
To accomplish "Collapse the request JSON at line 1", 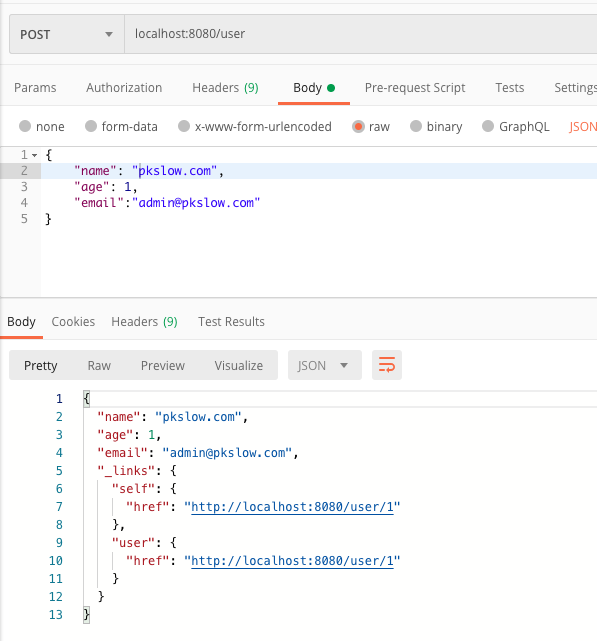I will (35, 155).
